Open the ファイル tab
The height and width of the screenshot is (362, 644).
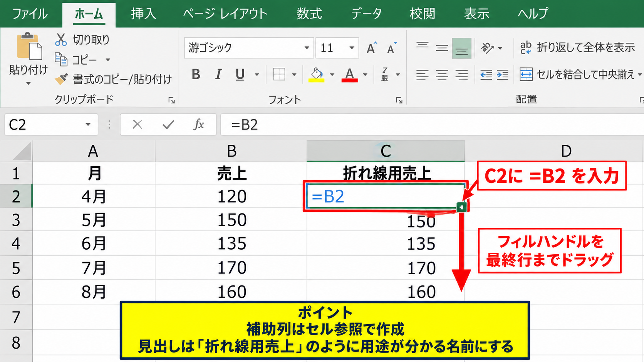(x=30, y=14)
